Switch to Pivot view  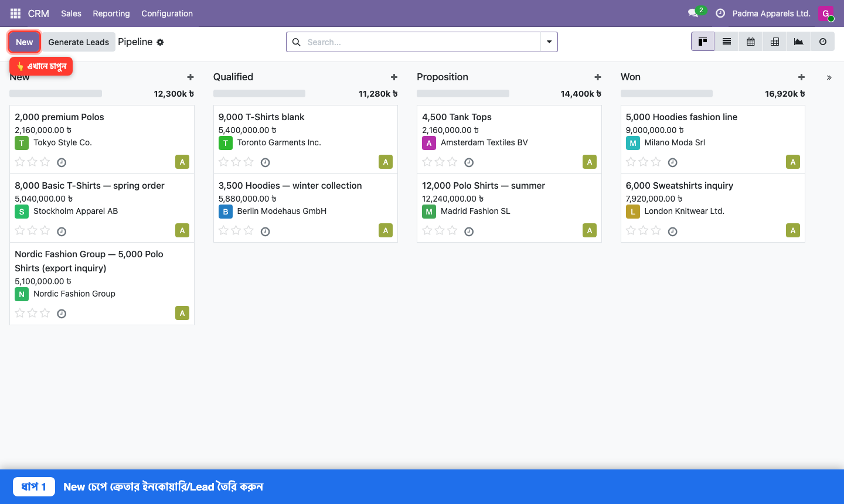(775, 42)
